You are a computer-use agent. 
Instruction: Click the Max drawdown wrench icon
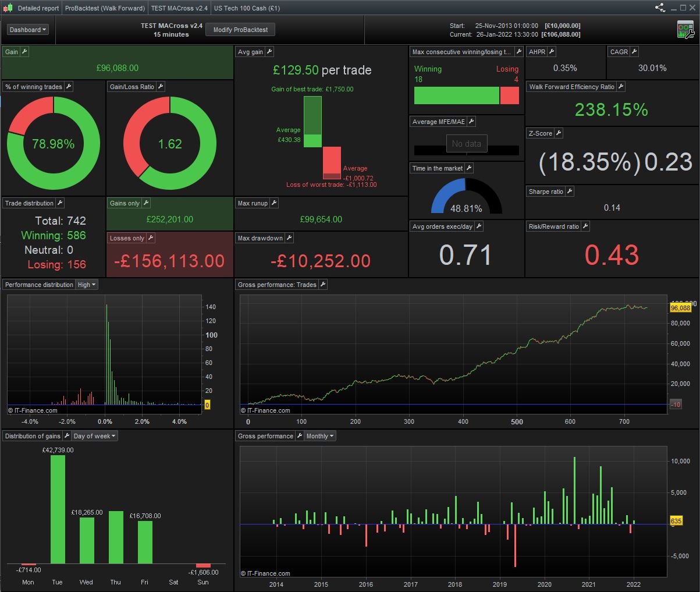[x=289, y=238]
